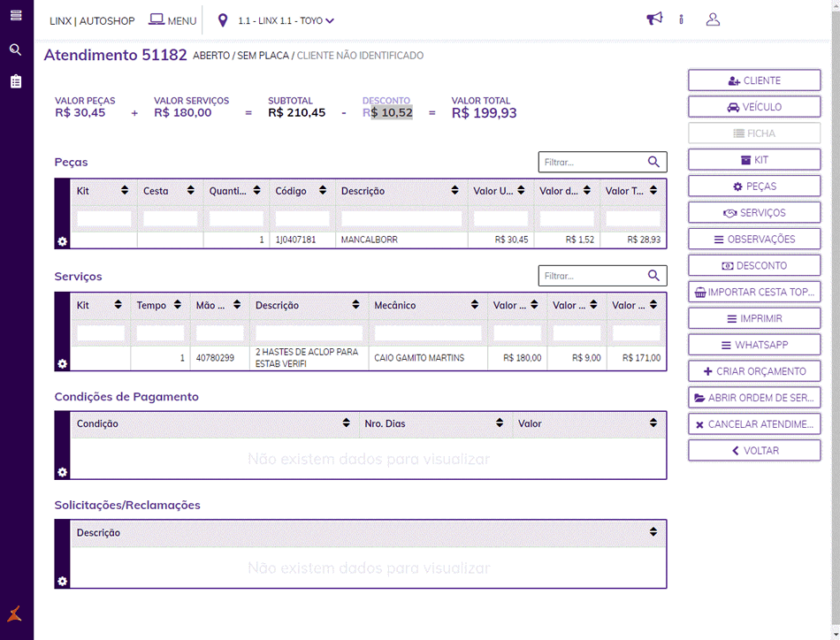Click R$ 171,00 service total cell

(x=637, y=358)
